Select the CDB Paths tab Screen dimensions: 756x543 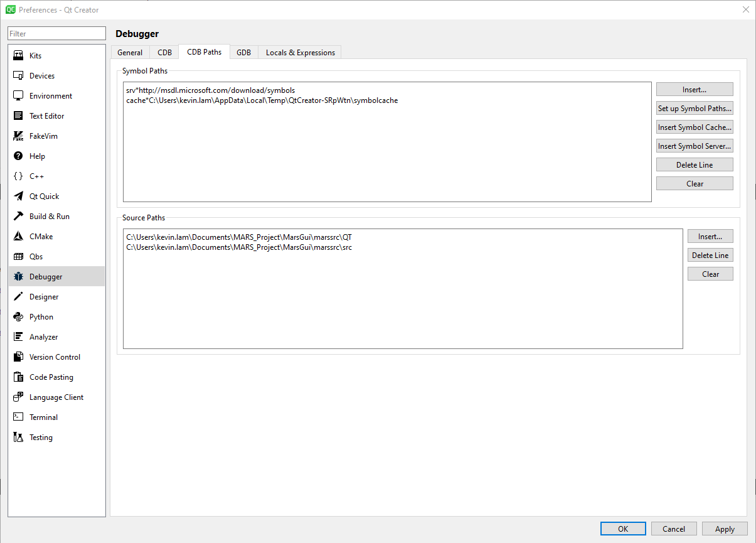pos(204,52)
